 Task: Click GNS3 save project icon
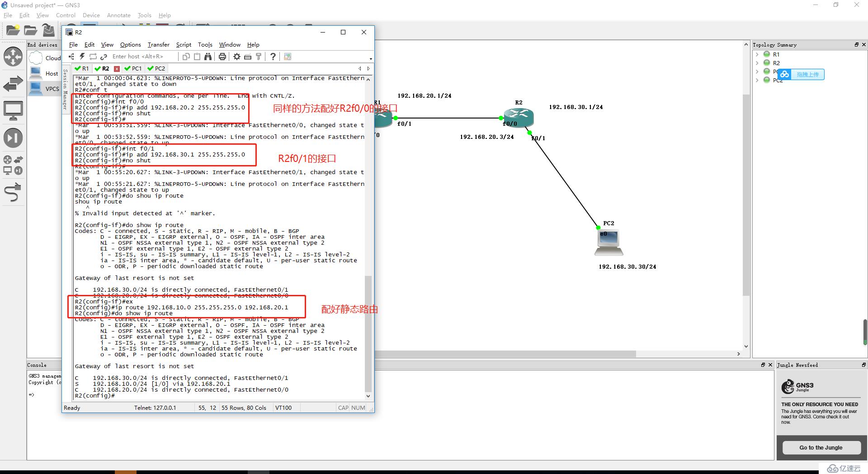(48, 30)
